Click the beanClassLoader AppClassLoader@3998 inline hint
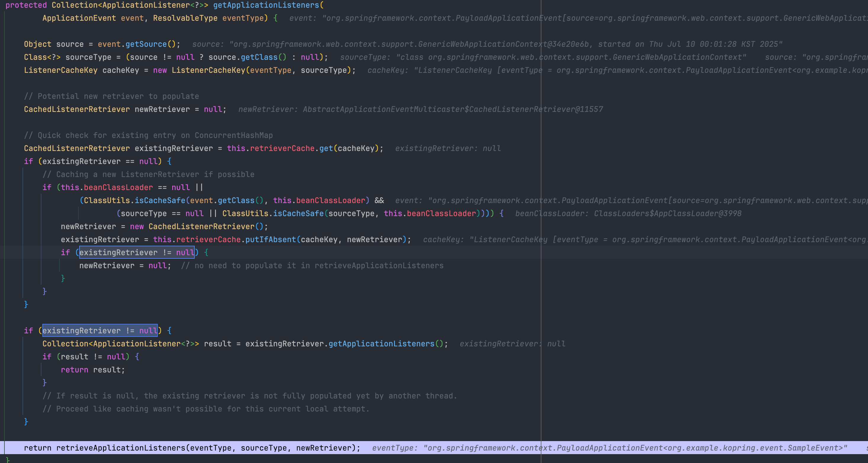Viewport: 868px width, 463px height. (628, 213)
